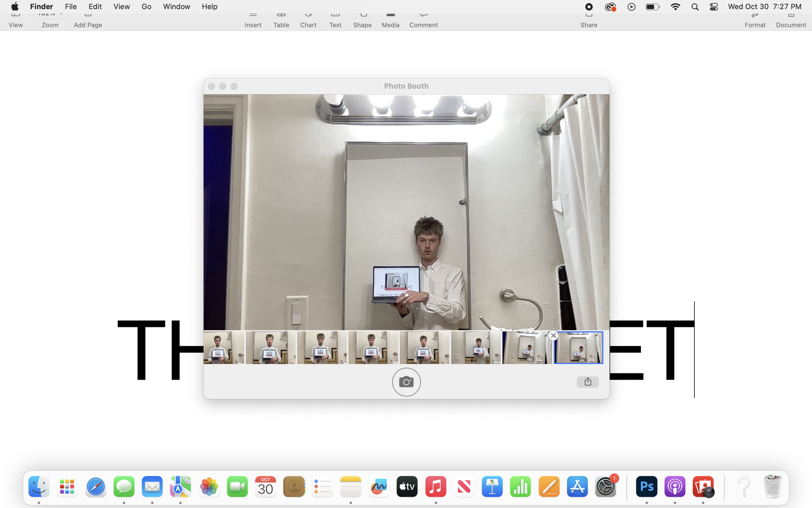812x508 pixels.
Task: Open the Window menu
Action: (177, 7)
